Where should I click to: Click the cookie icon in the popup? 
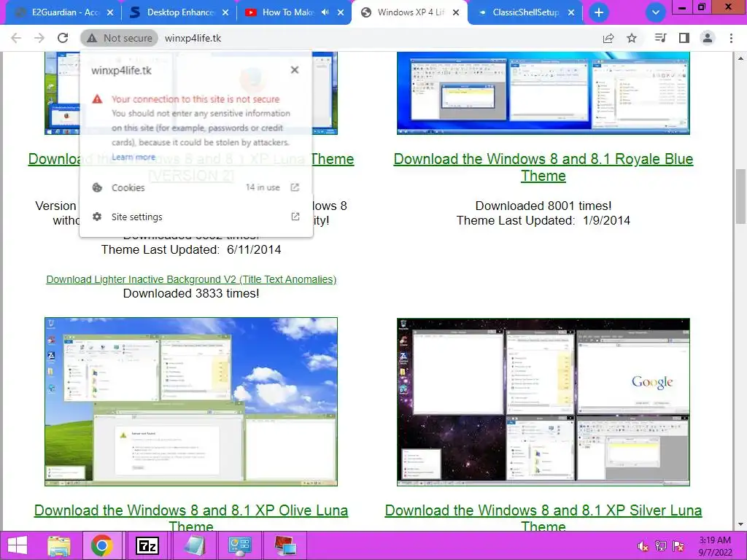point(97,187)
